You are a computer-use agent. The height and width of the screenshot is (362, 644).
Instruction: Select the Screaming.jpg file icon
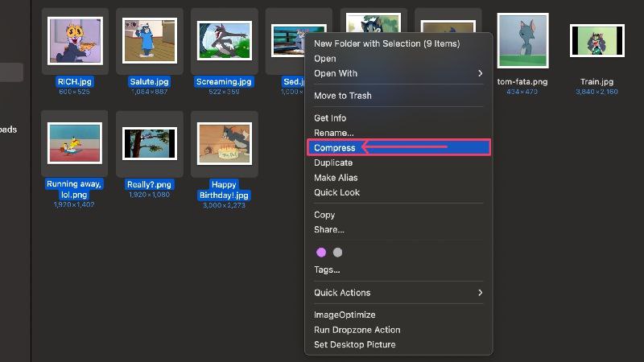pyautogui.click(x=225, y=41)
